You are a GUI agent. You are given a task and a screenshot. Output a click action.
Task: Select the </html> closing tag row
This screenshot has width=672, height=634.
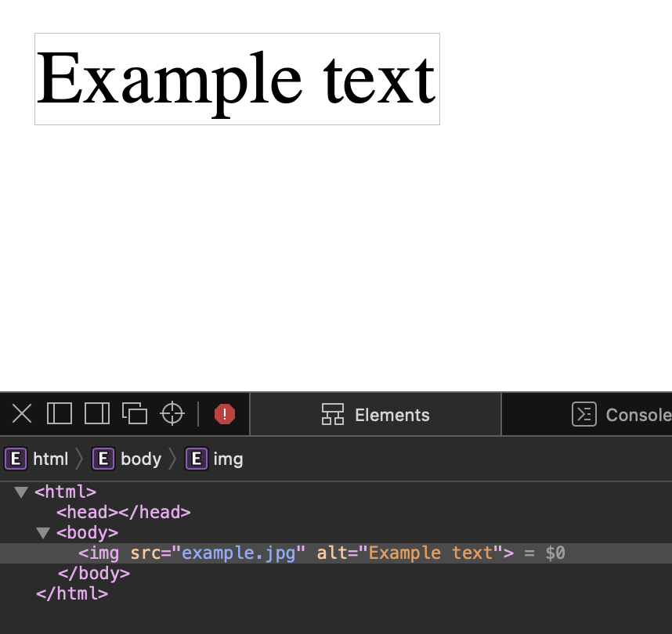point(72,594)
